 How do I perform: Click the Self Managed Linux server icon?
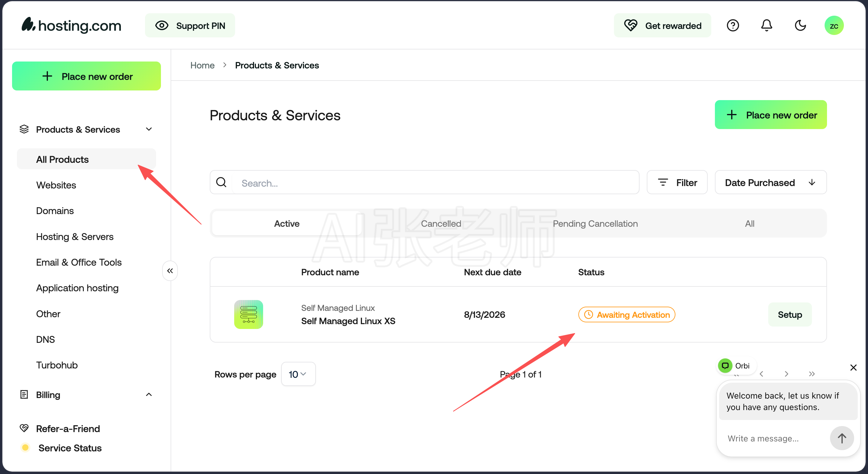[249, 314]
